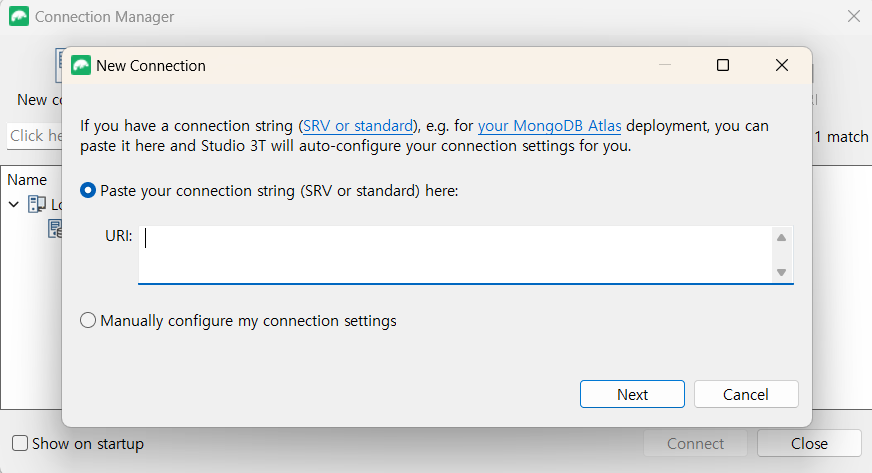Close the Connection Manager window with X
This screenshot has height=473, width=872.
click(x=853, y=16)
